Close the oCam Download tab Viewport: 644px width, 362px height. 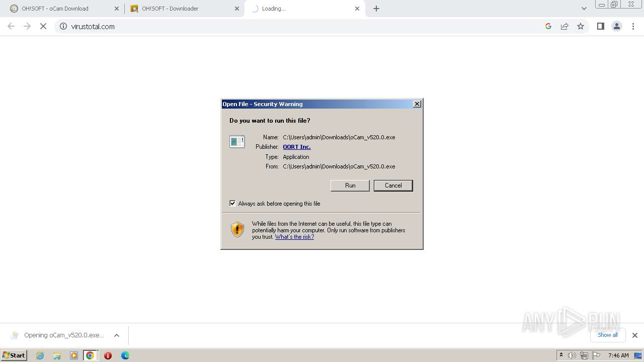117,9
